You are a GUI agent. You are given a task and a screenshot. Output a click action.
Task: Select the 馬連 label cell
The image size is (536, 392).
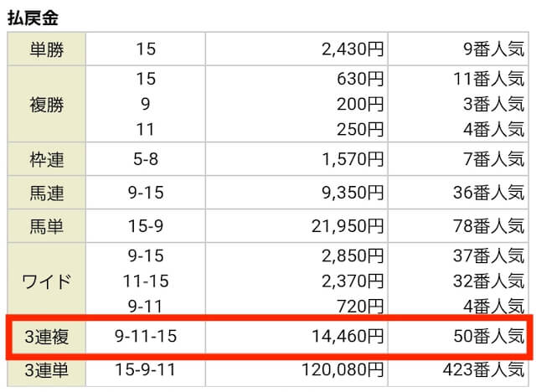point(47,193)
